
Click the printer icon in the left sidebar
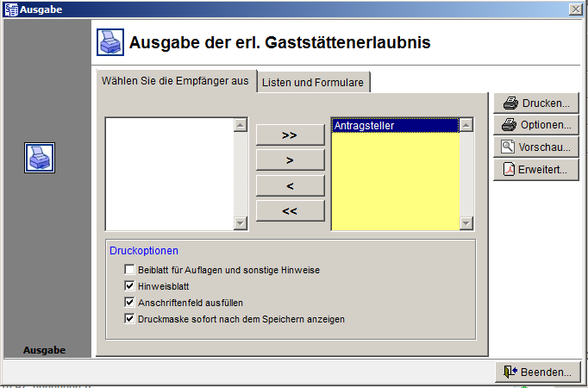39,158
